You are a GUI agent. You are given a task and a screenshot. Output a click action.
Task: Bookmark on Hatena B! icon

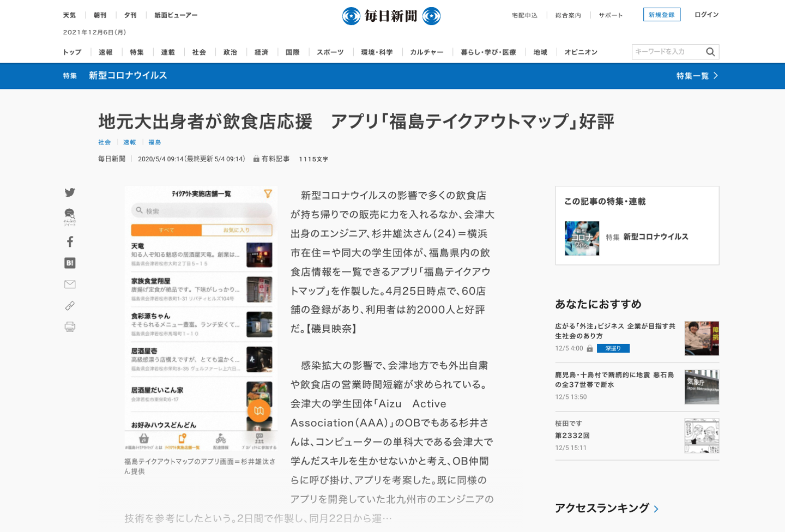tap(70, 263)
